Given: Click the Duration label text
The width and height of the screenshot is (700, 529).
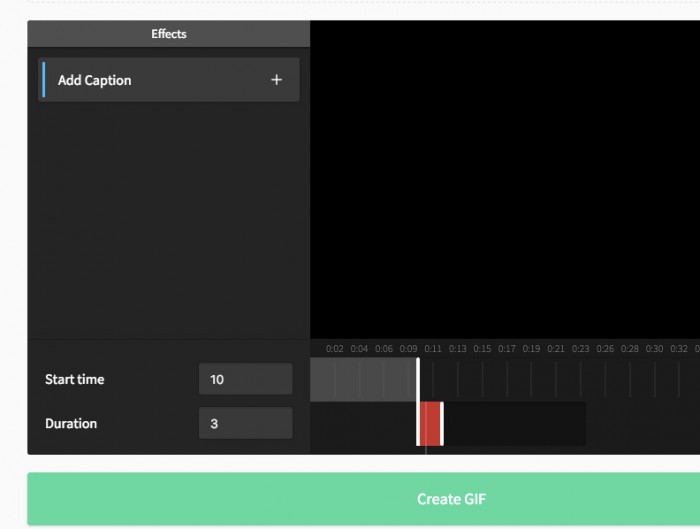Looking at the screenshot, I should click(71, 423).
